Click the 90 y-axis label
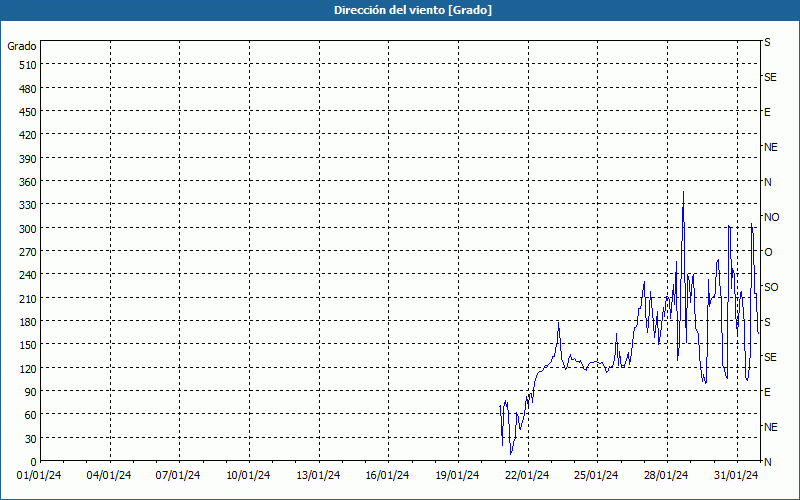This screenshot has height=500, width=800. 30,392
